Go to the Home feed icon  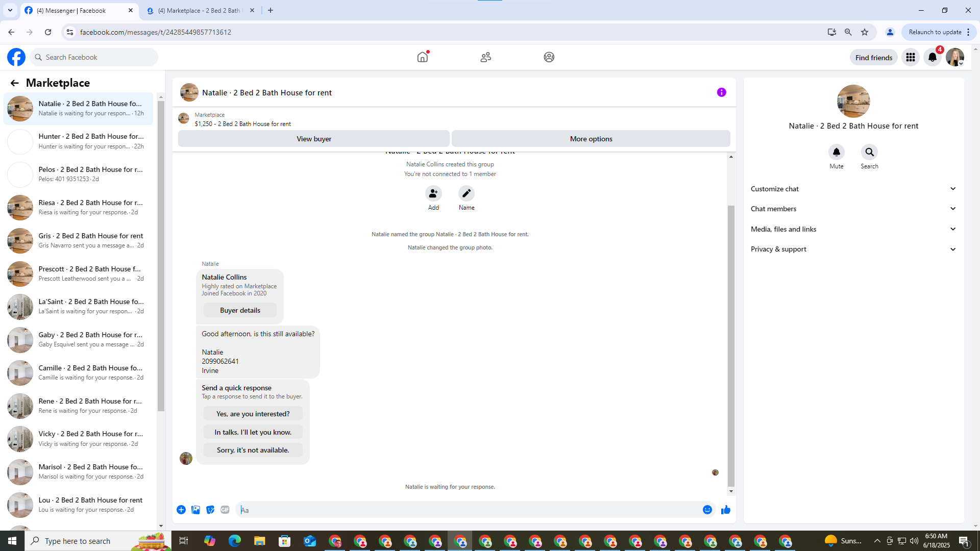[423, 57]
